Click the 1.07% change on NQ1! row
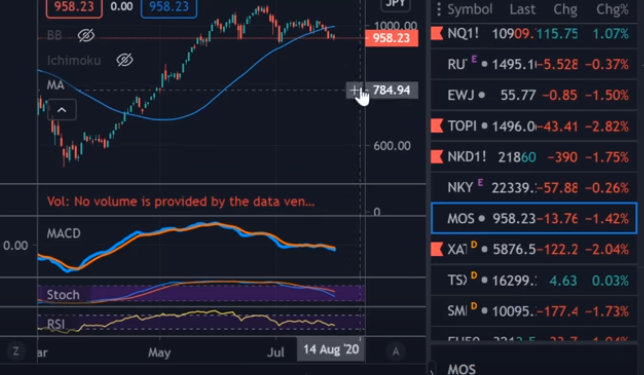 click(x=611, y=34)
